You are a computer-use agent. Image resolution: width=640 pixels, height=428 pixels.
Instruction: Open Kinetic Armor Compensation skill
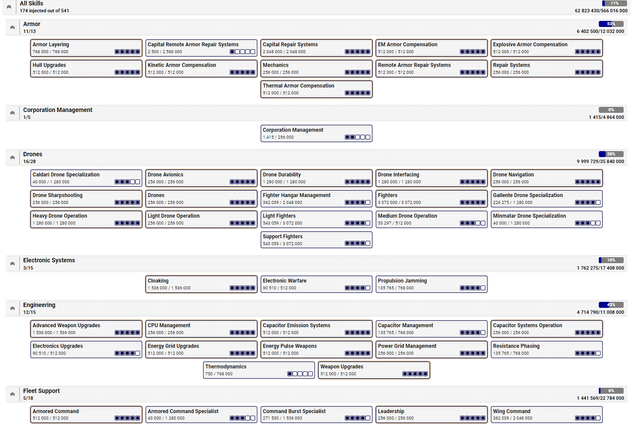click(201, 69)
